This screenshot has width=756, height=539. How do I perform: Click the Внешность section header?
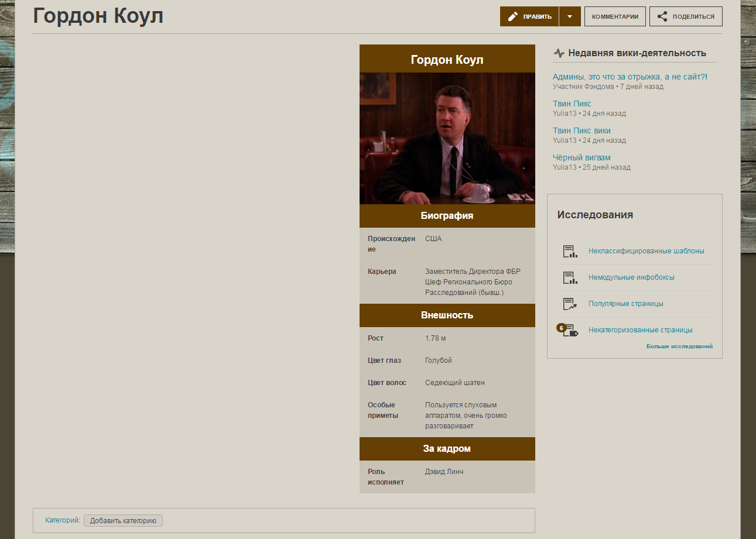coord(447,315)
